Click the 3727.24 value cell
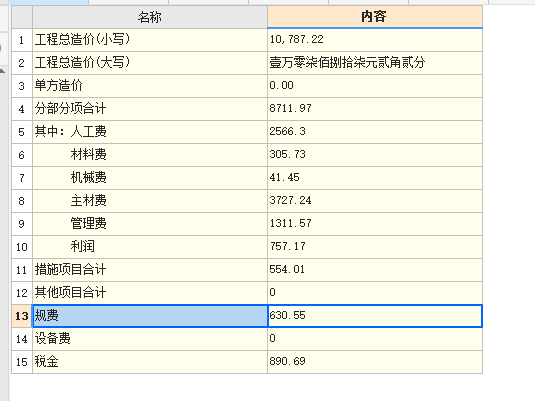The image size is (535, 401). (375, 201)
